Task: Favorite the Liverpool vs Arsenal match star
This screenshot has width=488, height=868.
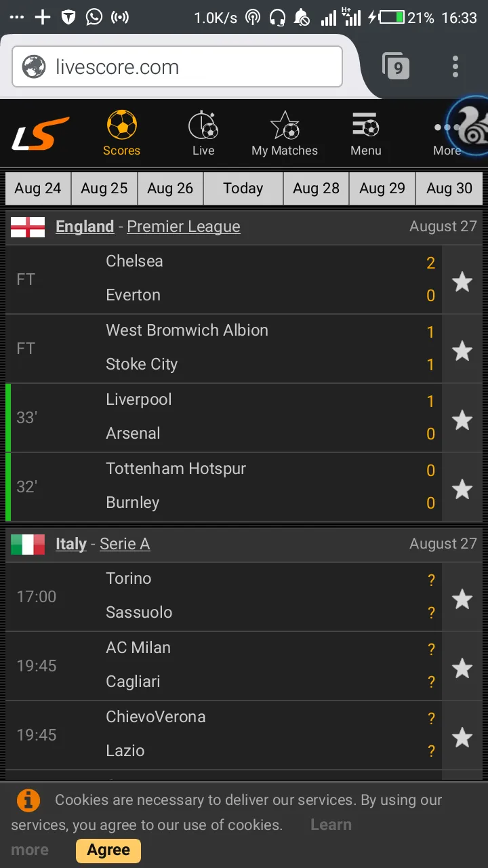Action: (462, 419)
